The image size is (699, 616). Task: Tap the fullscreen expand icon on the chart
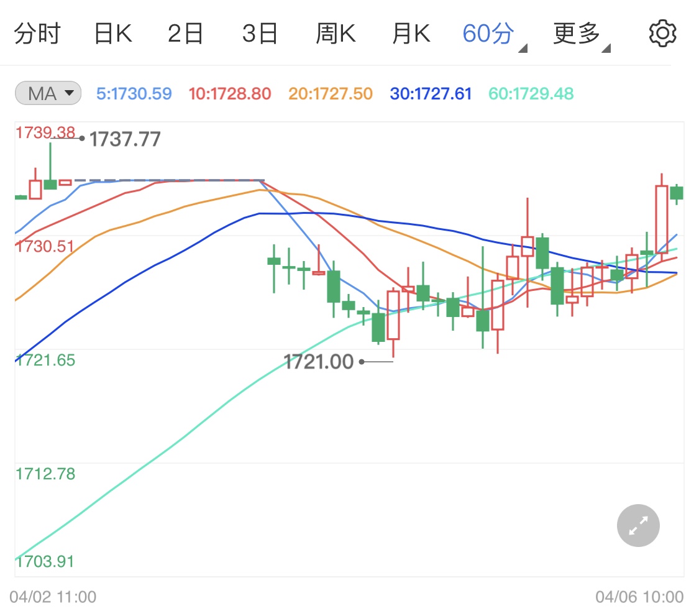[637, 525]
